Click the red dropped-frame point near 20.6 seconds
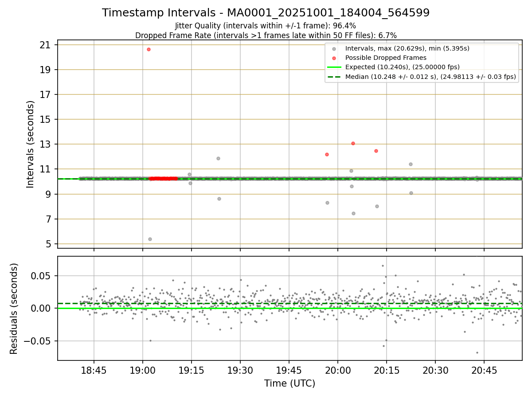The height and width of the screenshot is (399, 532). 149,49
